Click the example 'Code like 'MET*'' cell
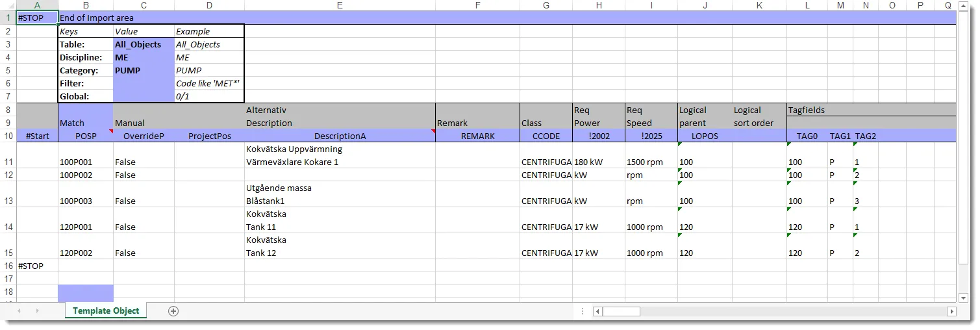This screenshot has height=330, width=980. click(209, 83)
